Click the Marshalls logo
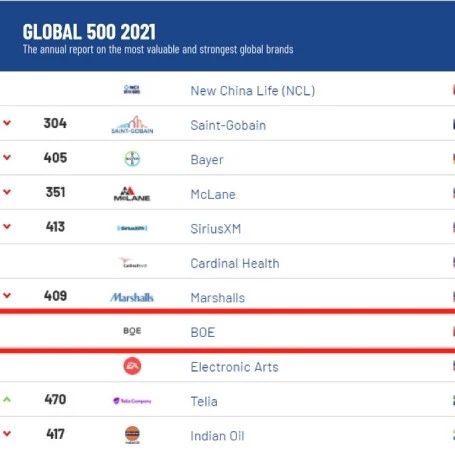 pos(132,297)
